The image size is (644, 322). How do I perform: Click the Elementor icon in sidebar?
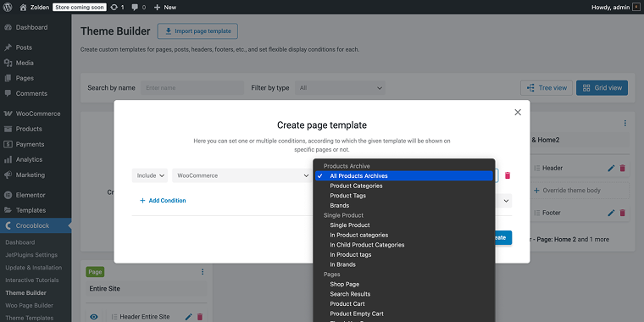pos(8,195)
